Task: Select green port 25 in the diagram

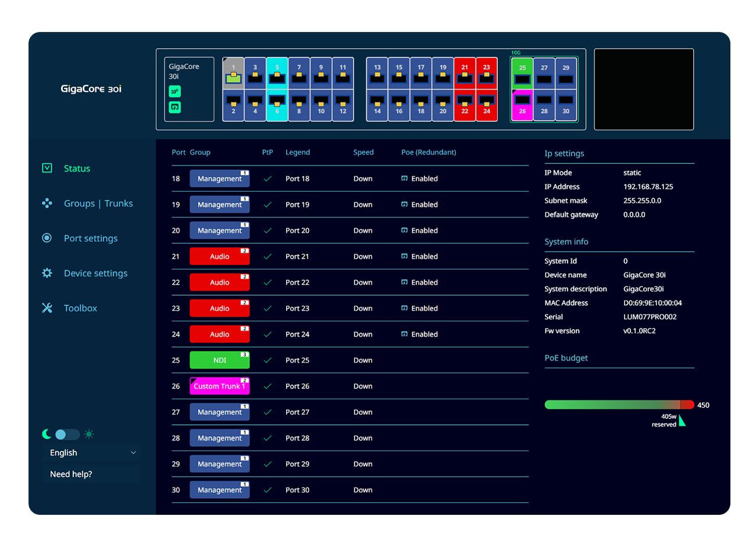Action: pos(522,73)
